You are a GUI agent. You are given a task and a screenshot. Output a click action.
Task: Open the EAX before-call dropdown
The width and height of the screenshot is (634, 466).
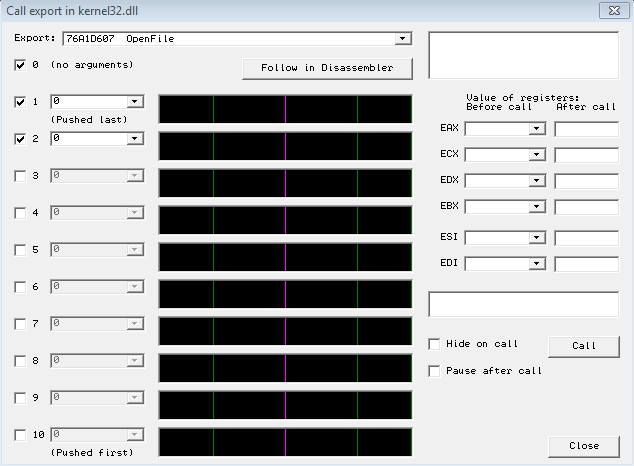(x=537, y=129)
